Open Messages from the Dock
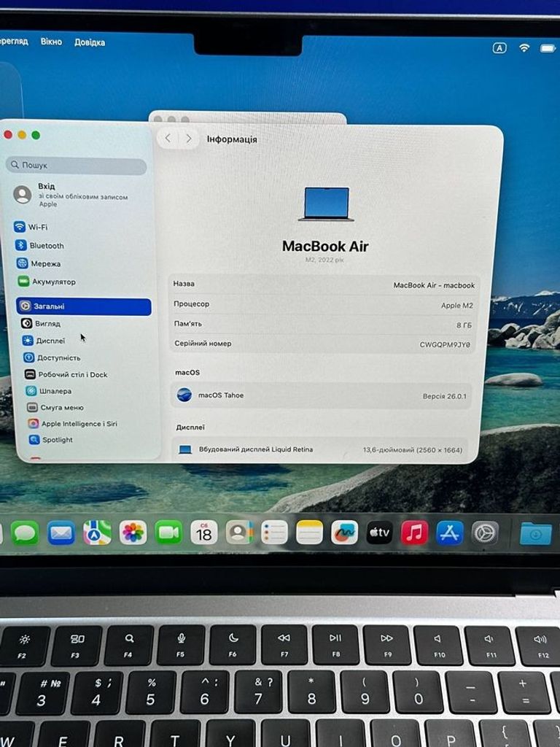The height and width of the screenshot is (747, 560). pos(25,533)
